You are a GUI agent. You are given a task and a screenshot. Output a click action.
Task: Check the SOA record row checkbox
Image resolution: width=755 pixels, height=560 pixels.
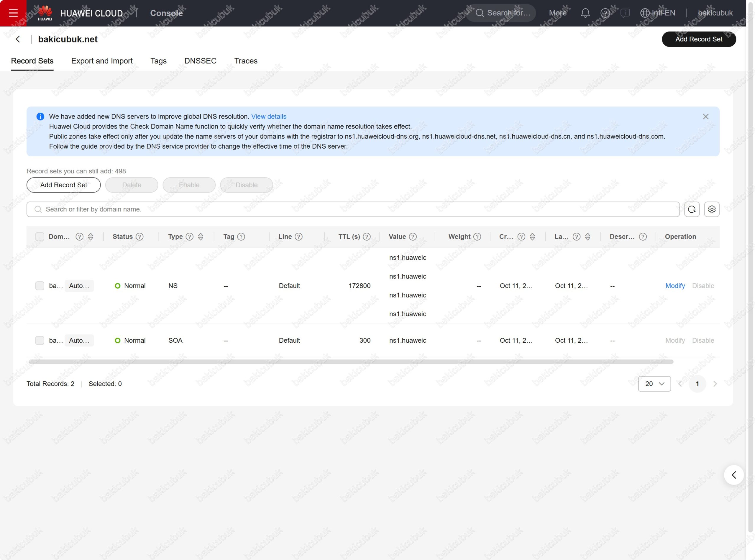click(40, 340)
